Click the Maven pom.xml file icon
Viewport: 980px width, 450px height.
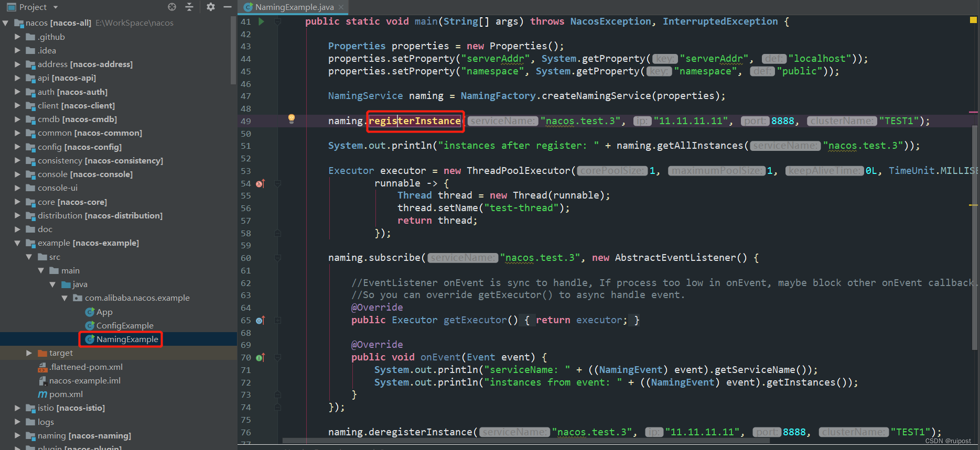pos(42,394)
